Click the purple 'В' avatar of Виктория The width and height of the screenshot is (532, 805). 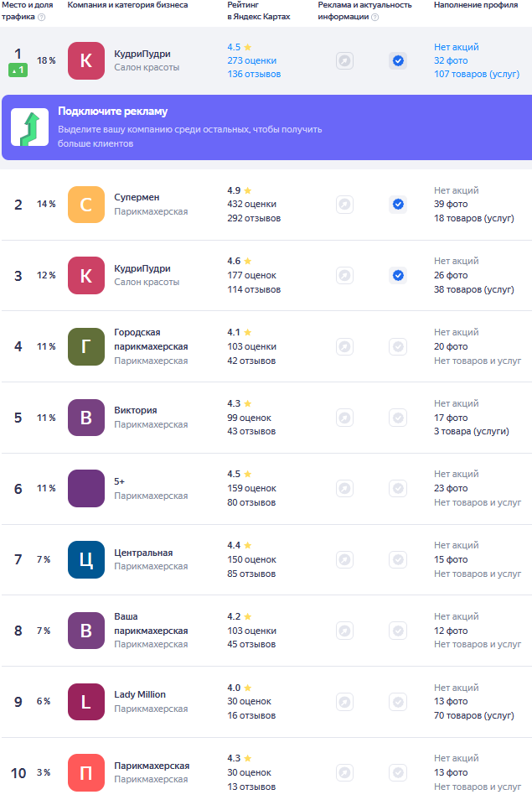pos(86,418)
